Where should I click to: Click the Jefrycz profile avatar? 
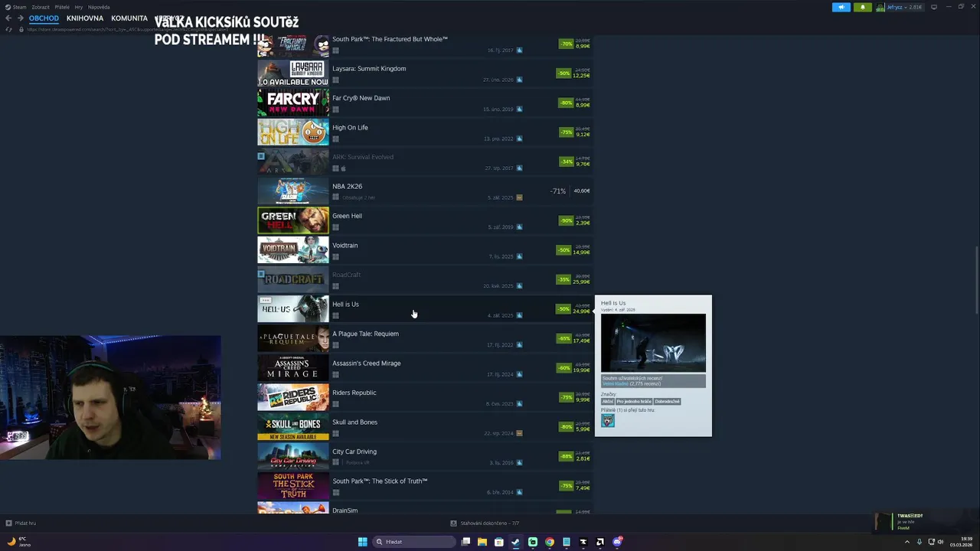point(880,7)
